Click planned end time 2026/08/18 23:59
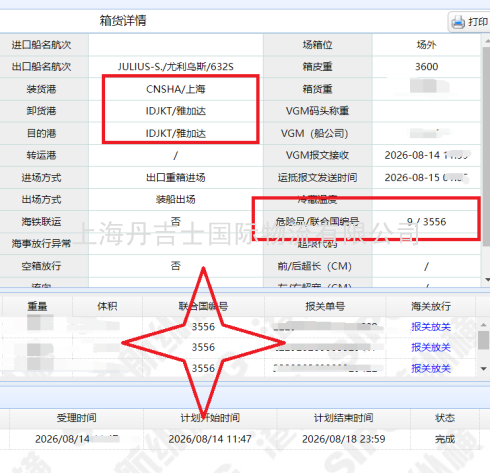Image resolution: width=490 pixels, height=473 pixels. tap(344, 439)
